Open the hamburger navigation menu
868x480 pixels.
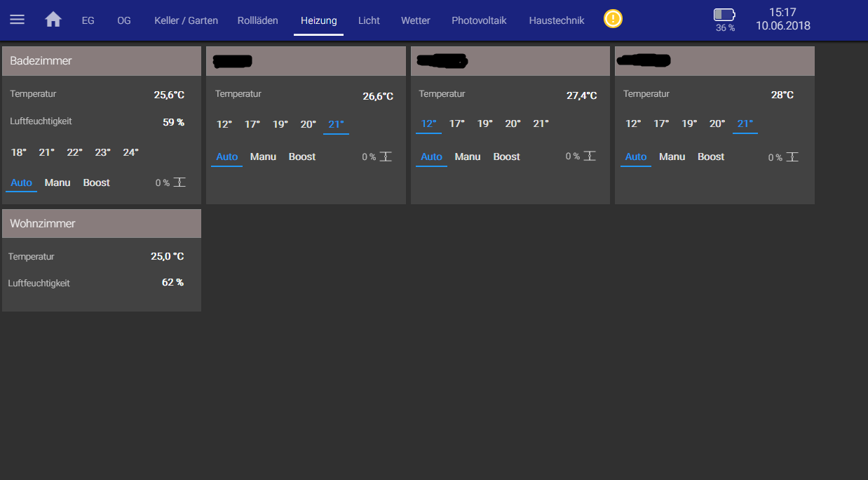click(17, 20)
